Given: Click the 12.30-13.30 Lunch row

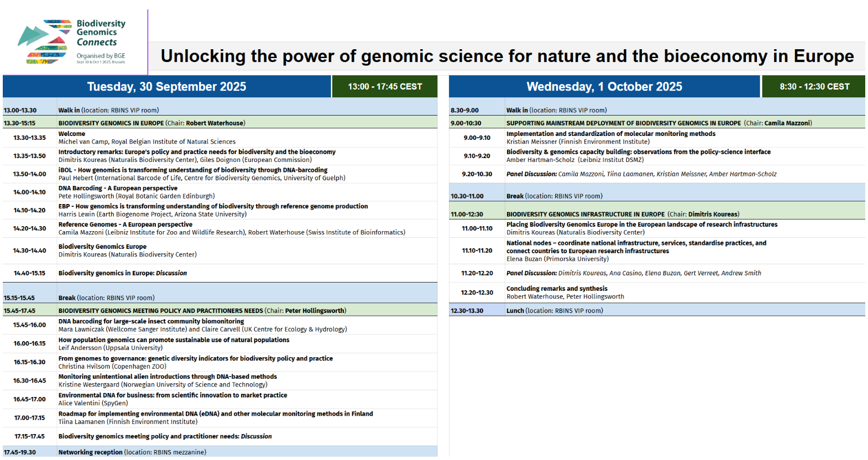Looking at the screenshot, I should click(554, 311).
